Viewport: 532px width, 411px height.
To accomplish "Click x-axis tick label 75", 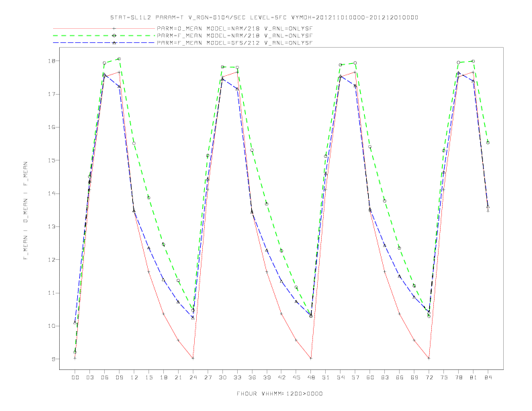I will click(444, 377).
